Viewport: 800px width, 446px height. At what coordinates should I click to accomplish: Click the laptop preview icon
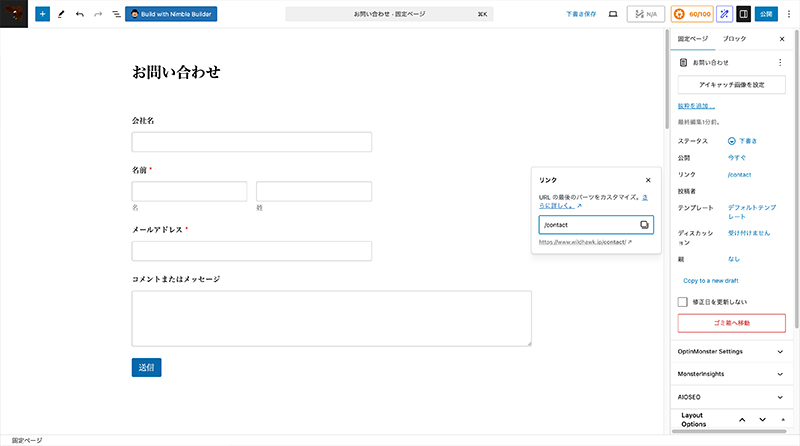tap(612, 15)
